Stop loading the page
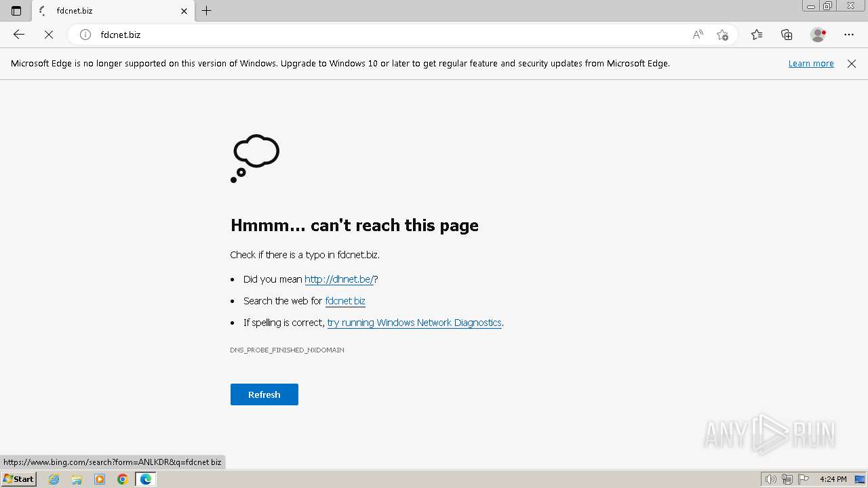This screenshot has width=868, height=488. click(x=49, y=35)
